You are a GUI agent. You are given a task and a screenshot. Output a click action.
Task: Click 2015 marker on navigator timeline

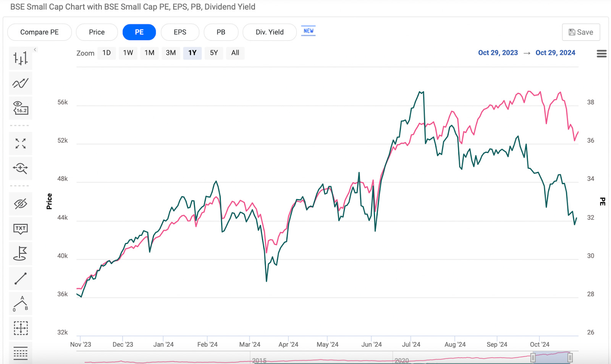[x=259, y=361]
